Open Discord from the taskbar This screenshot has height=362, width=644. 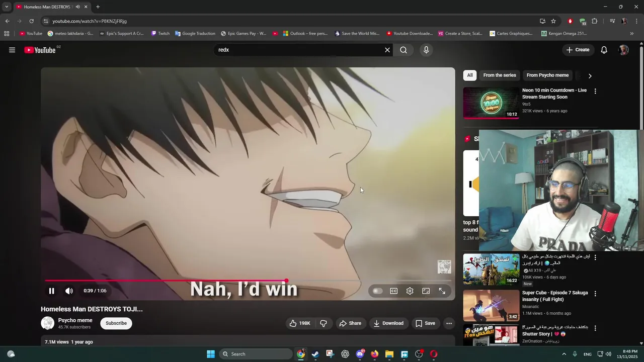click(x=360, y=354)
